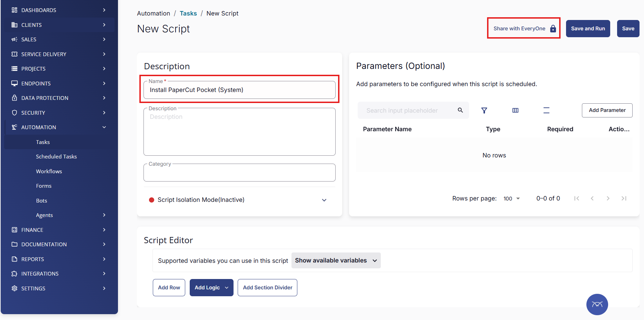Screen dimensions: 644x320
Task: Open the floating chat assistant button
Action: 597,304
